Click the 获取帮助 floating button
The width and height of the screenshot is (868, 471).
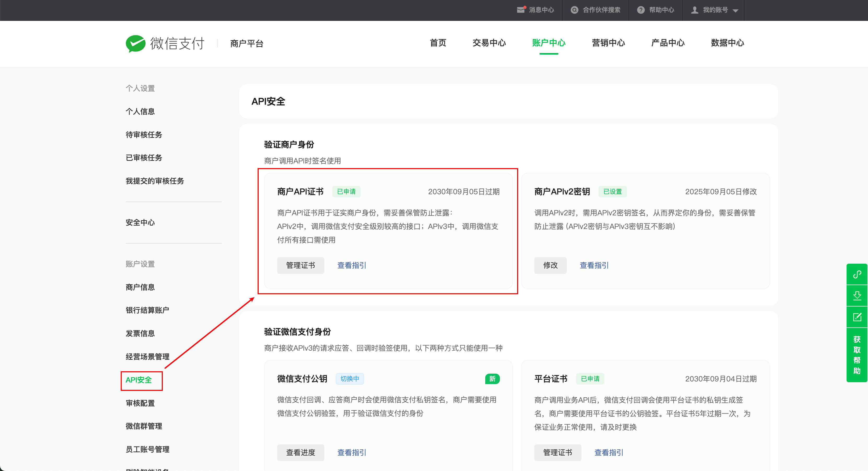(x=857, y=355)
